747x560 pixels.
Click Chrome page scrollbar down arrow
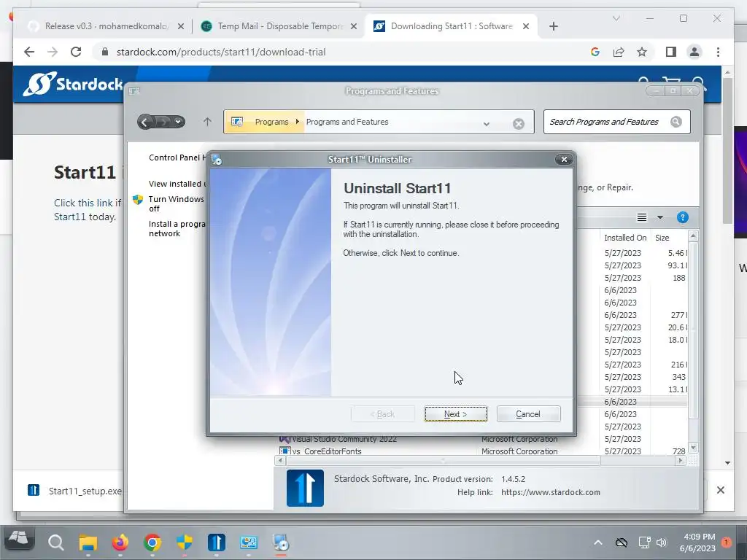click(727, 463)
